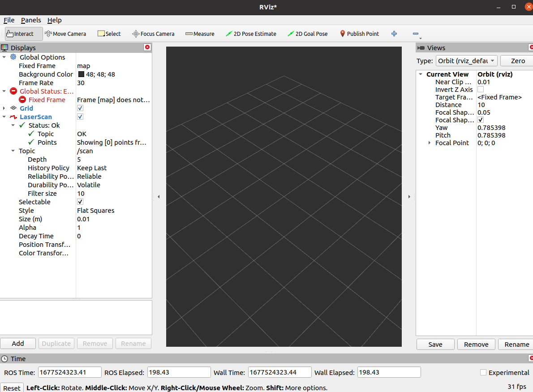The height and width of the screenshot is (392, 533).
Task: Click the Style value Flat Squares
Action: [95, 211]
